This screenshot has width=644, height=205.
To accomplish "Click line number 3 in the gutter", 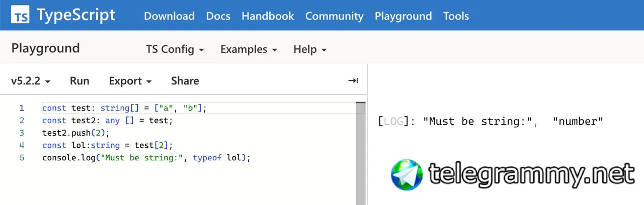I will [22, 133].
